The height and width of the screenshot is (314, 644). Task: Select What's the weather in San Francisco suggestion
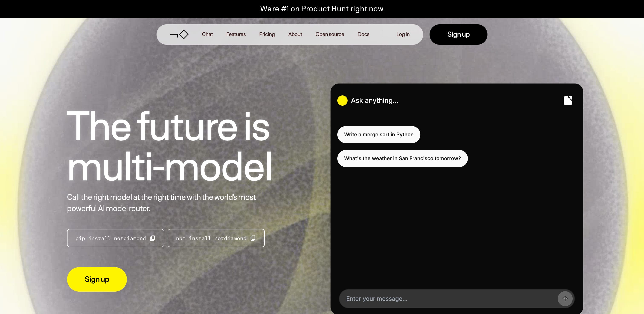402,158
